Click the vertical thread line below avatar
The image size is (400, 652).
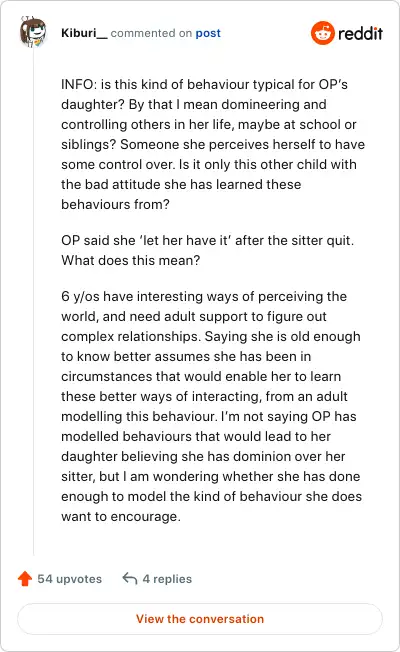pyautogui.click(x=33, y=301)
